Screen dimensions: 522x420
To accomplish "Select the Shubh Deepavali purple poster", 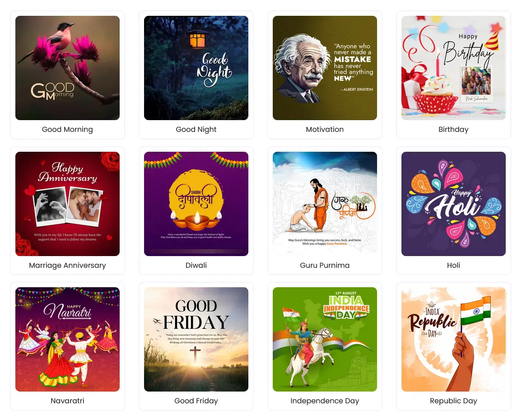I will pos(196,204).
